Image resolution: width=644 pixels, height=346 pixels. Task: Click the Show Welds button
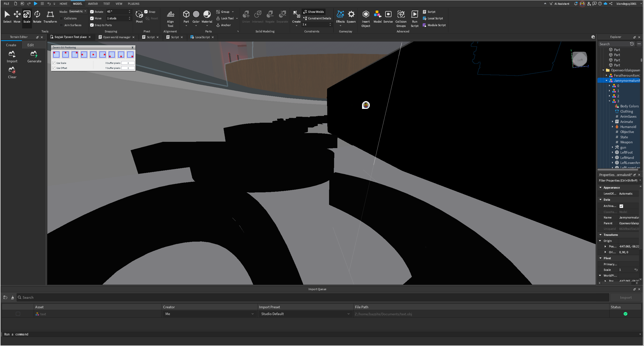point(313,12)
